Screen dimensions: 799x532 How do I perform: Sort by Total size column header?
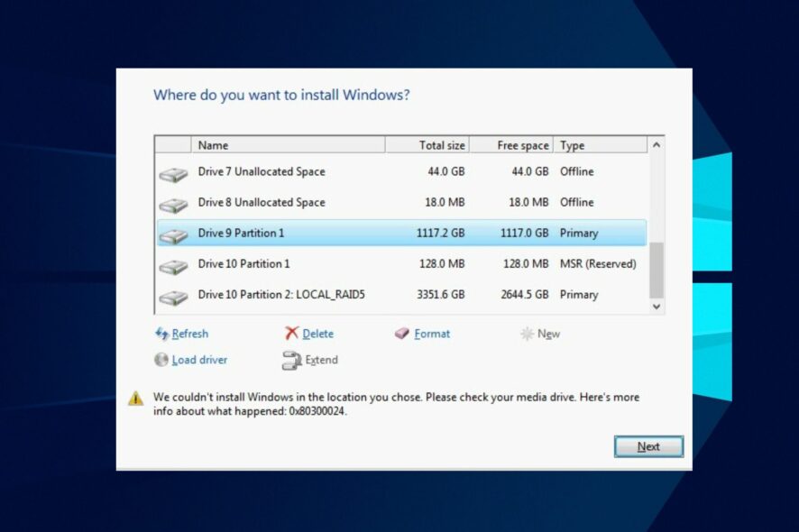click(442, 144)
